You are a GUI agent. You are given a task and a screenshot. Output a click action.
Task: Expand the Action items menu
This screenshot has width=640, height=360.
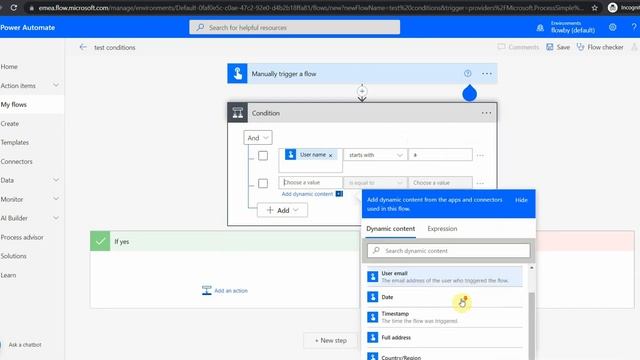coord(56,85)
